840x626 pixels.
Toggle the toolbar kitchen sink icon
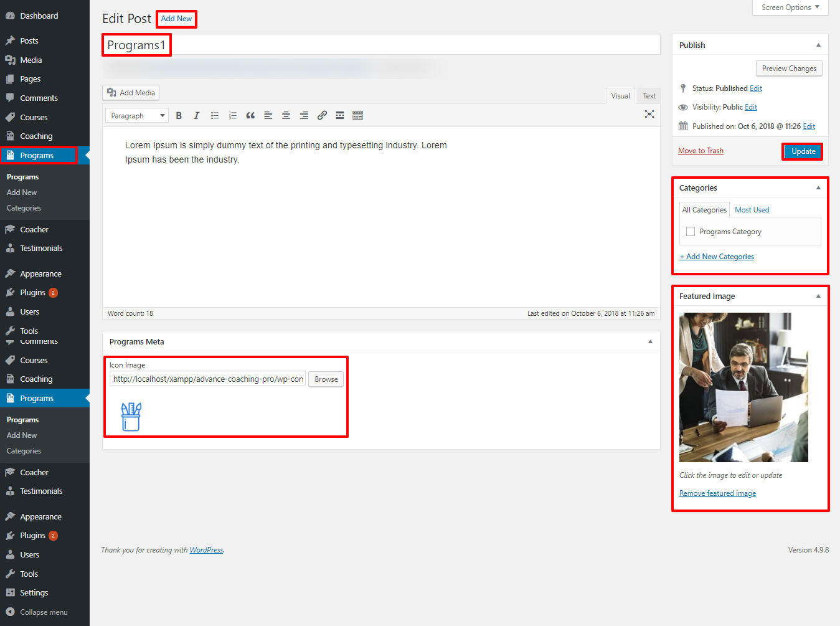[357, 115]
